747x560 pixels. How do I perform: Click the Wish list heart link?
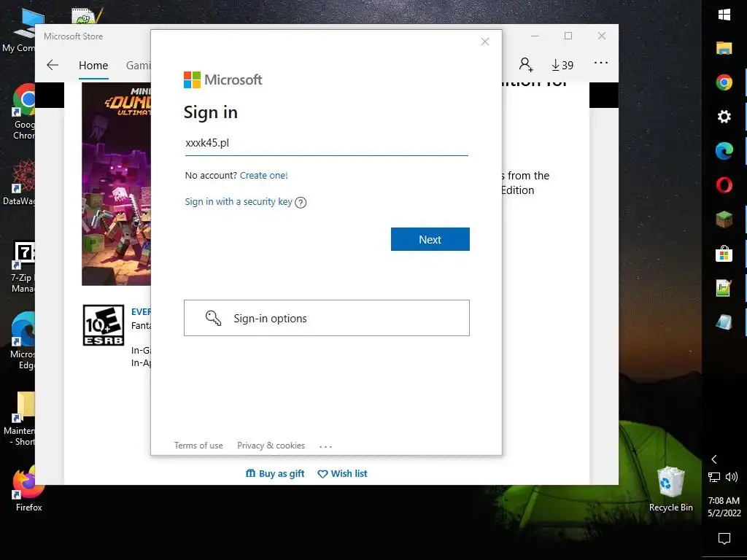[343, 473]
